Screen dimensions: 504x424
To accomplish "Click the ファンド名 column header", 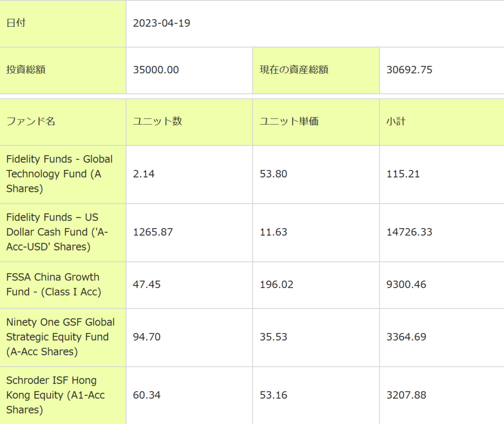I will pos(31,122).
